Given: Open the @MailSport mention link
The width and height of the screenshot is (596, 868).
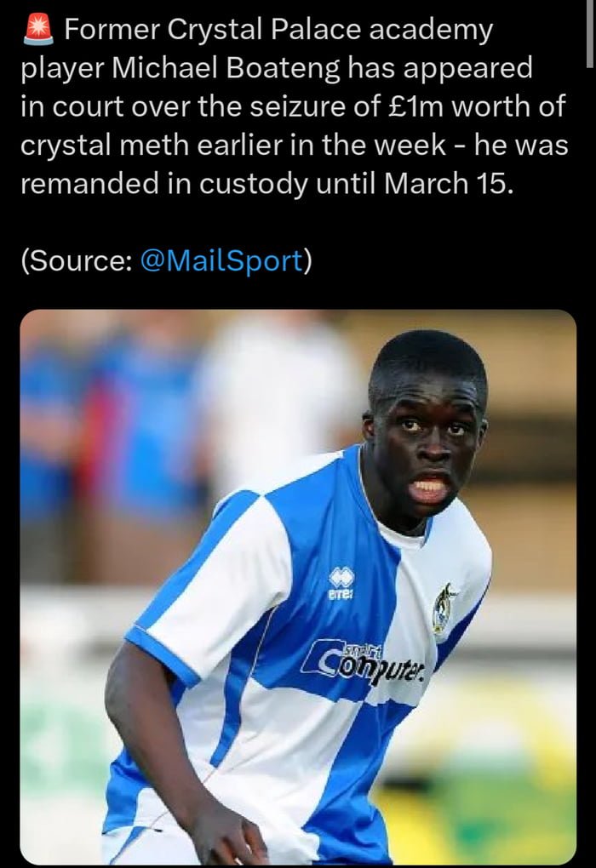Looking at the screenshot, I should (x=221, y=260).
